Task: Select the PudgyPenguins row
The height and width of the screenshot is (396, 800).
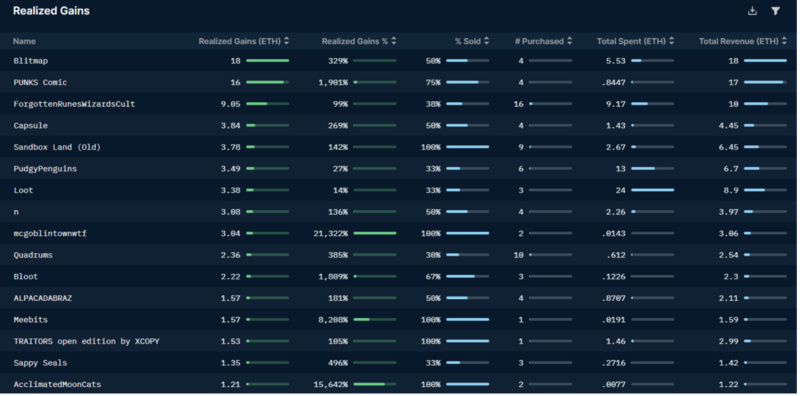Action: 400,168
